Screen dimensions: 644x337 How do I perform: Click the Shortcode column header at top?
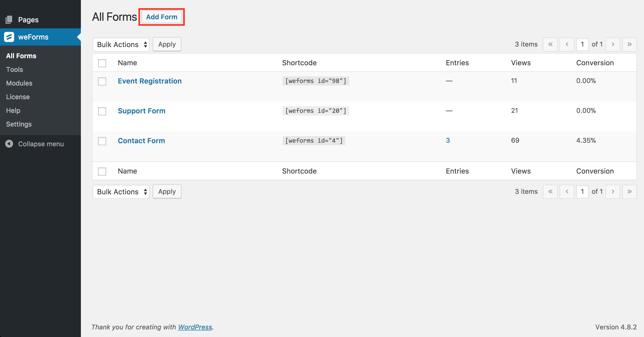point(299,63)
